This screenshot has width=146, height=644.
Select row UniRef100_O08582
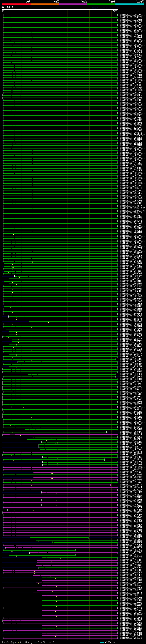click(x=131, y=100)
